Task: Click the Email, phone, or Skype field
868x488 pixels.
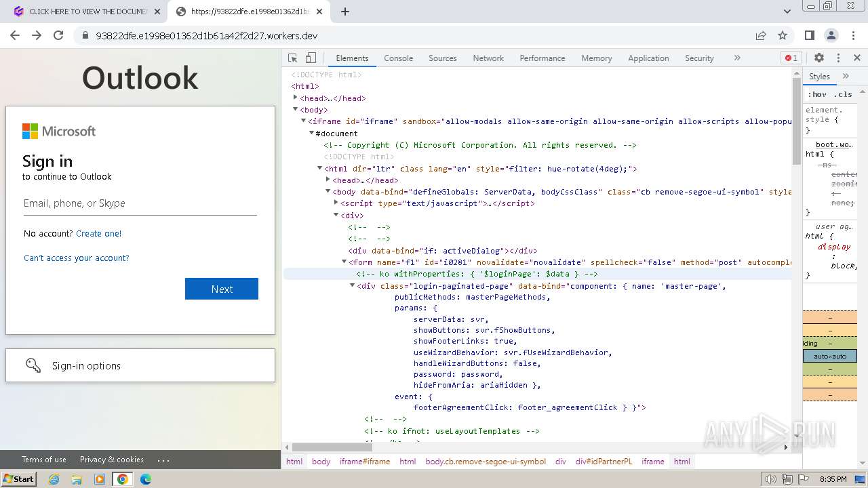Action: coord(140,203)
